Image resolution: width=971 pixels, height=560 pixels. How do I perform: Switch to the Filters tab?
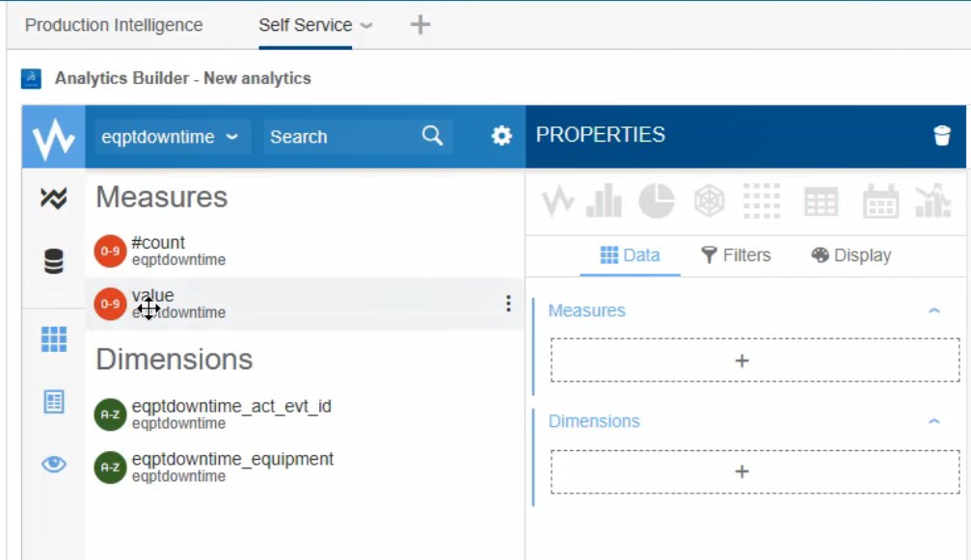736,255
